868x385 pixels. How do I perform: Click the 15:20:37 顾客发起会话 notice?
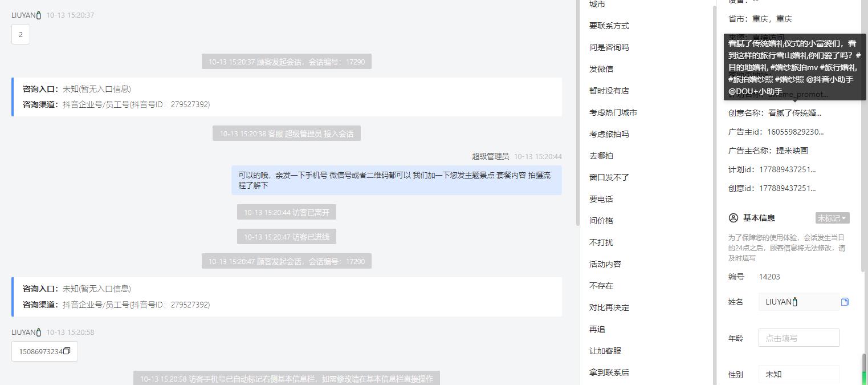(287, 62)
